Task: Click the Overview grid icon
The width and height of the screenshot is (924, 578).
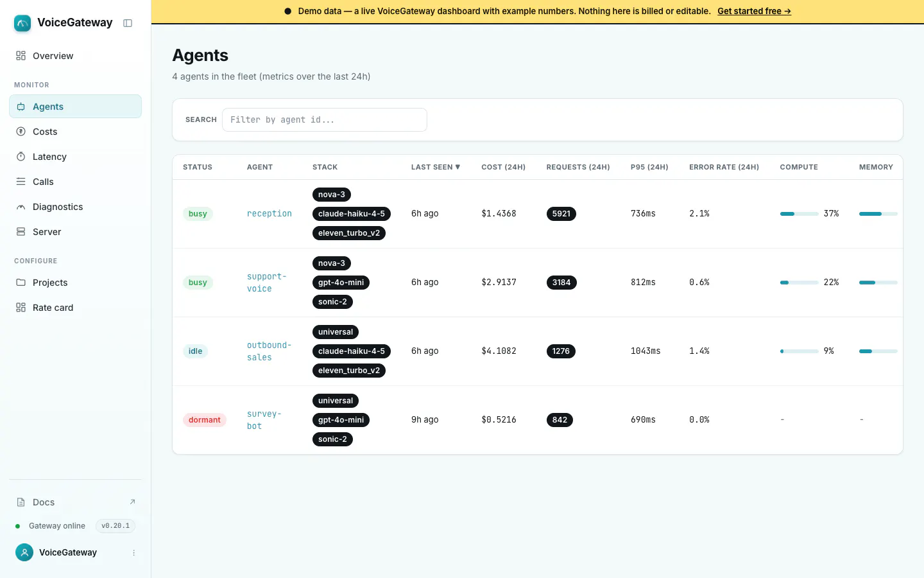Action: (21, 56)
